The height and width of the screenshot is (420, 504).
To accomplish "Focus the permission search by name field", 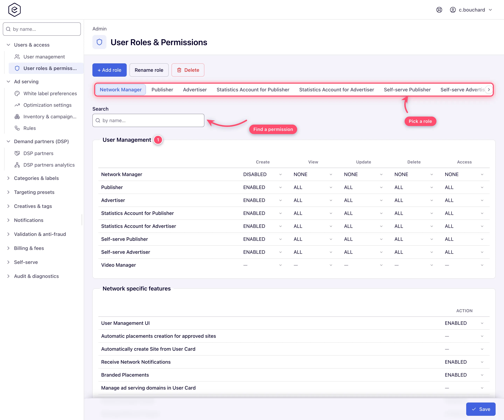I will pyautogui.click(x=148, y=120).
